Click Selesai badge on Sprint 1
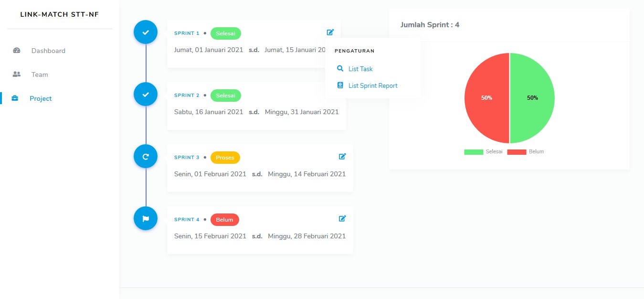This screenshot has height=299, width=644. (x=225, y=33)
